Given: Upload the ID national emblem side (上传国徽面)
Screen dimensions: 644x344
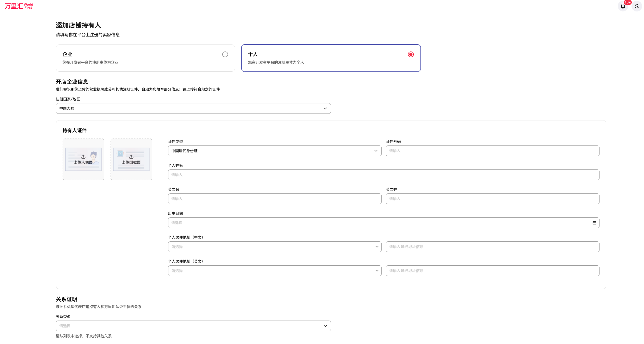Looking at the screenshot, I should (131, 159).
